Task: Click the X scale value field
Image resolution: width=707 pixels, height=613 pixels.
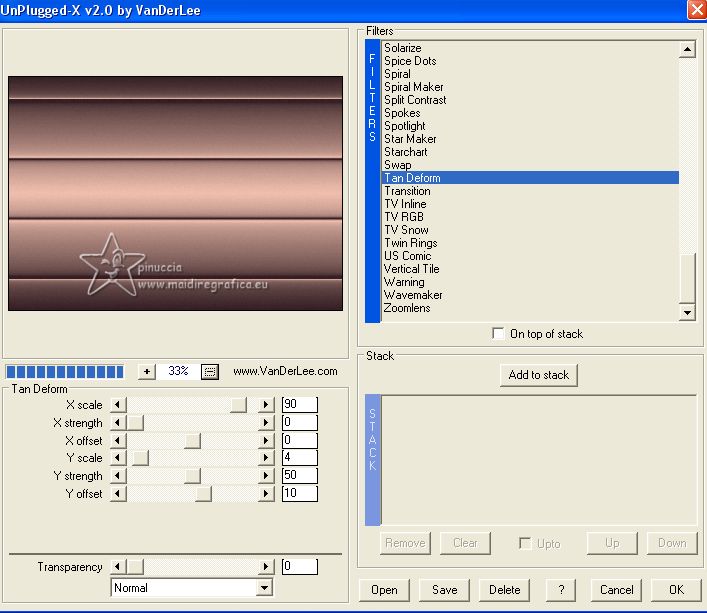Action: [300, 404]
